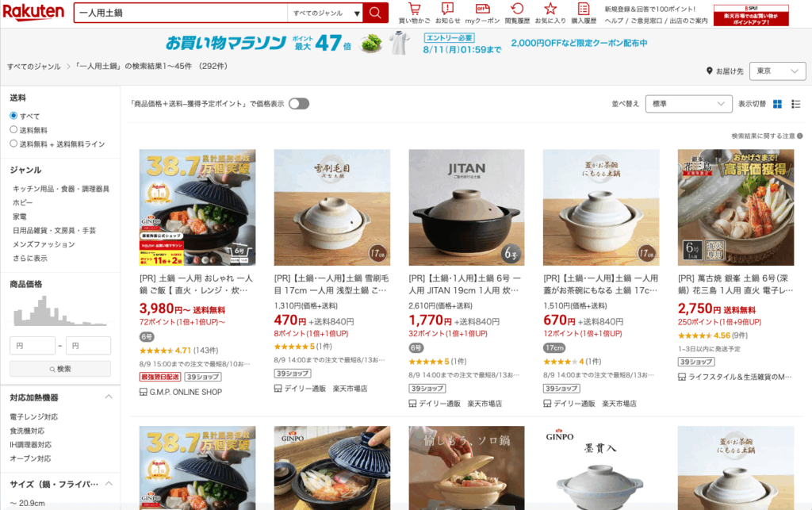Toggle price display including shipping and points
The image size is (812, 510).
(x=299, y=104)
